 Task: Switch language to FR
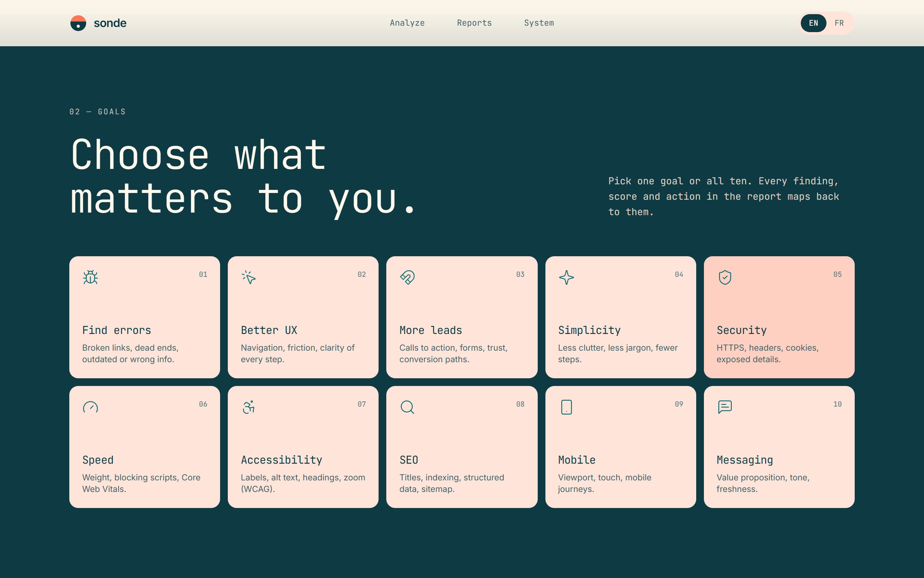pyautogui.click(x=839, y=23)
